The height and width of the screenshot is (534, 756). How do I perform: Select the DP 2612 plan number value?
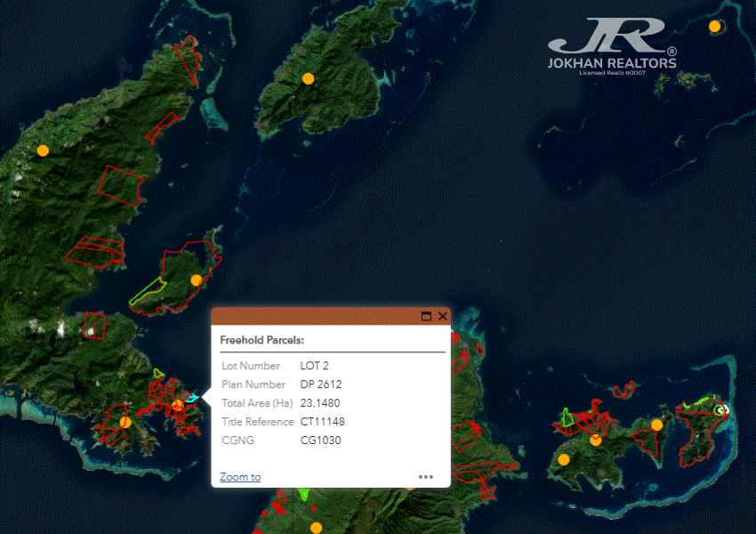pos(321,384)
